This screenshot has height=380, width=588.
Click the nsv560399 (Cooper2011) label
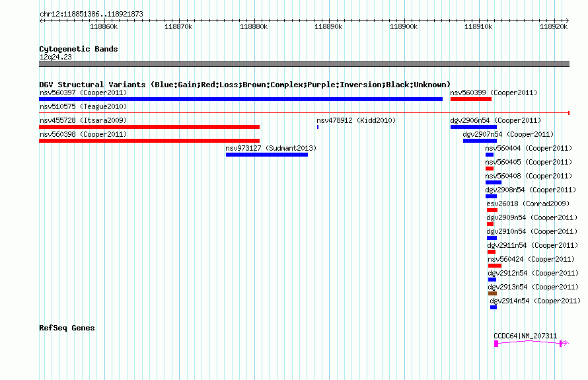494,93
